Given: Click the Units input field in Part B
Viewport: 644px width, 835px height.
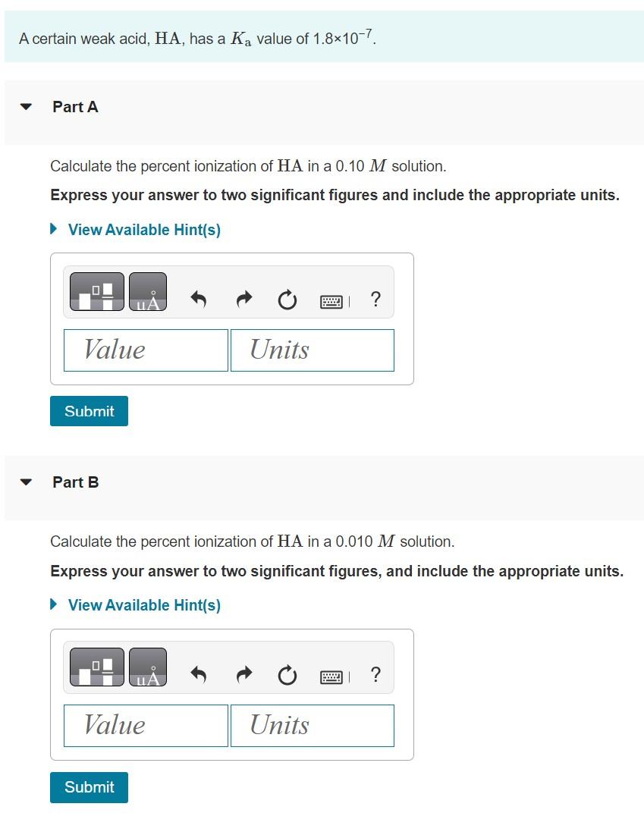Looking at the screenshot, I should [x=312, y=725].
